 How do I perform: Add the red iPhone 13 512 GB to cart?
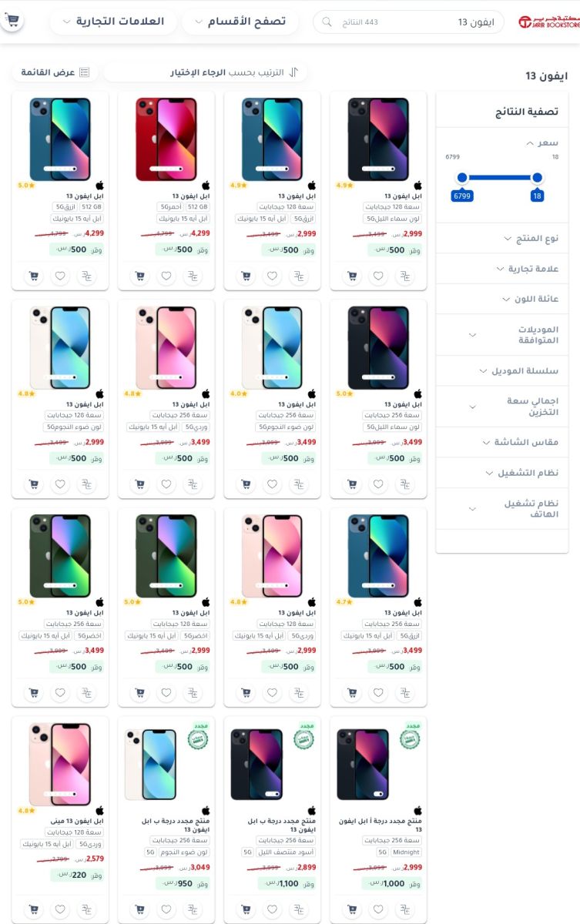[139, 276]
